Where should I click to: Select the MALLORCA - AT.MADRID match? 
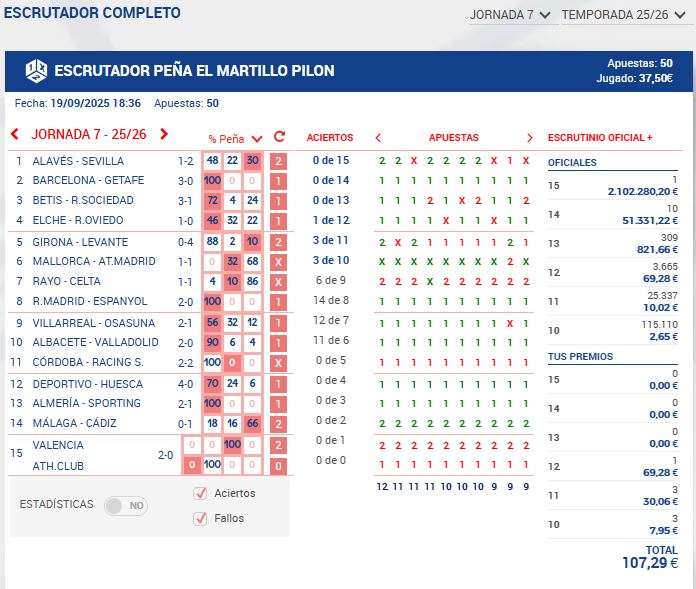tap(94, 261)
